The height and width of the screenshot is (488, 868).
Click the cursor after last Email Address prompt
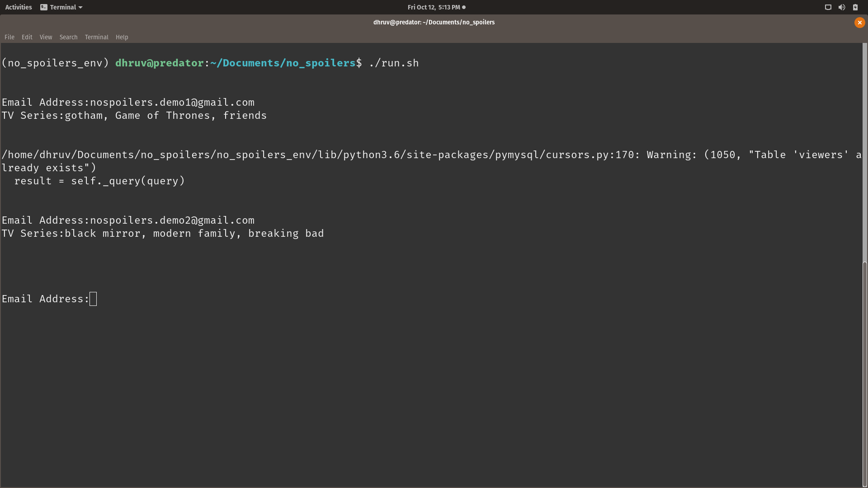[x=93, y=299]
